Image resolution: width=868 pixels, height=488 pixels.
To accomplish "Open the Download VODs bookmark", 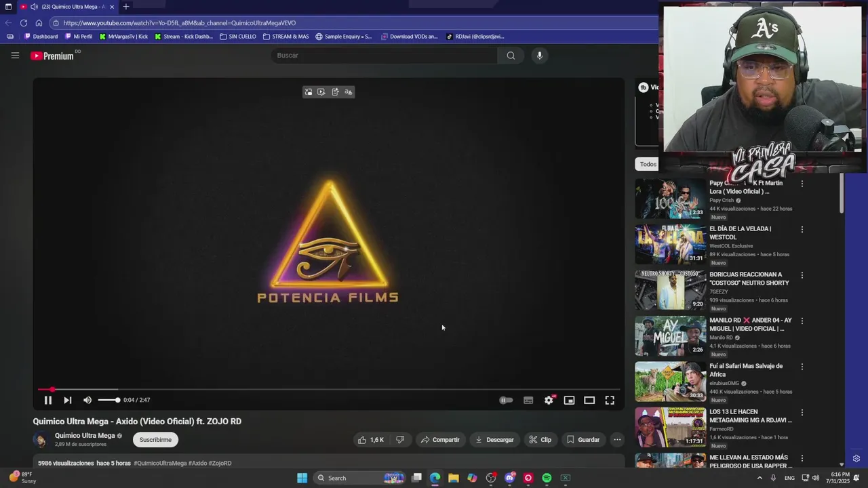I will (x=410, y=37).
